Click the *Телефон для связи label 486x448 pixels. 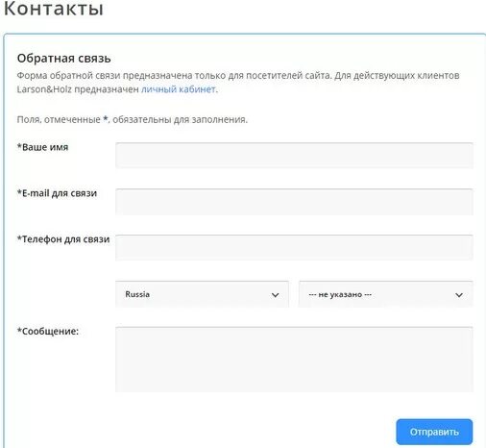[63, 239]
